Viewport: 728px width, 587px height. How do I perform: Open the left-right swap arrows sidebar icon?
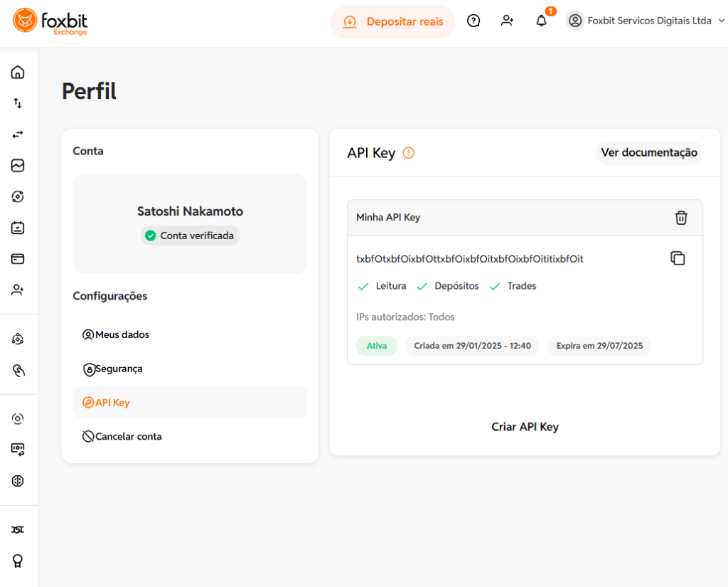(18, 134)
